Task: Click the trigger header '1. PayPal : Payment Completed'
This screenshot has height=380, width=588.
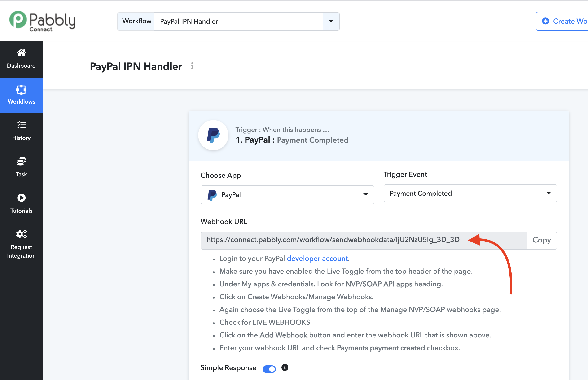Action: coord(292,140)
